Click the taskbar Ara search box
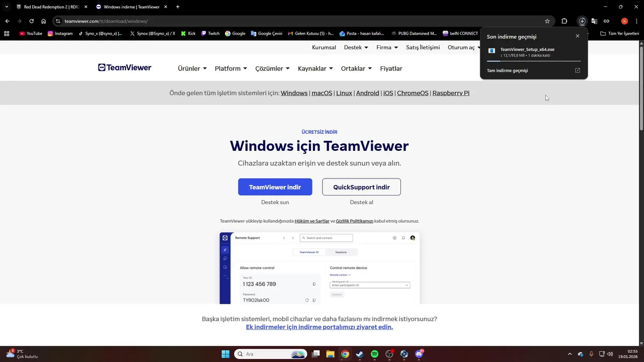644x362 pixels. [x=271, y=354]
